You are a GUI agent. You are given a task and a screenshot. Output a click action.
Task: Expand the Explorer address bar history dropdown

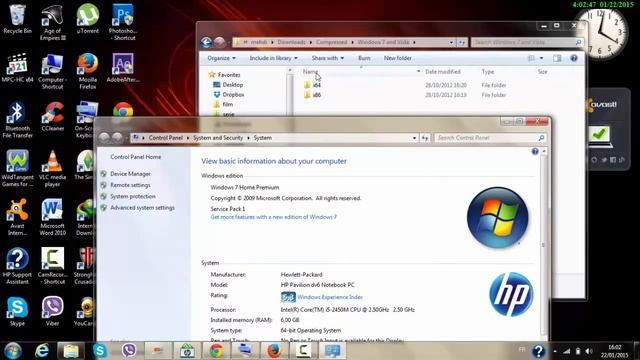(451, 42)
